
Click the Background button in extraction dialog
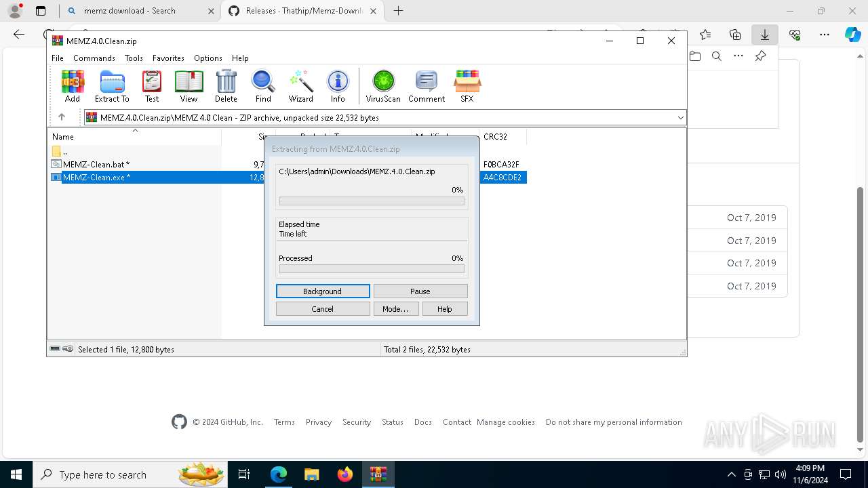tap(323, 291)
